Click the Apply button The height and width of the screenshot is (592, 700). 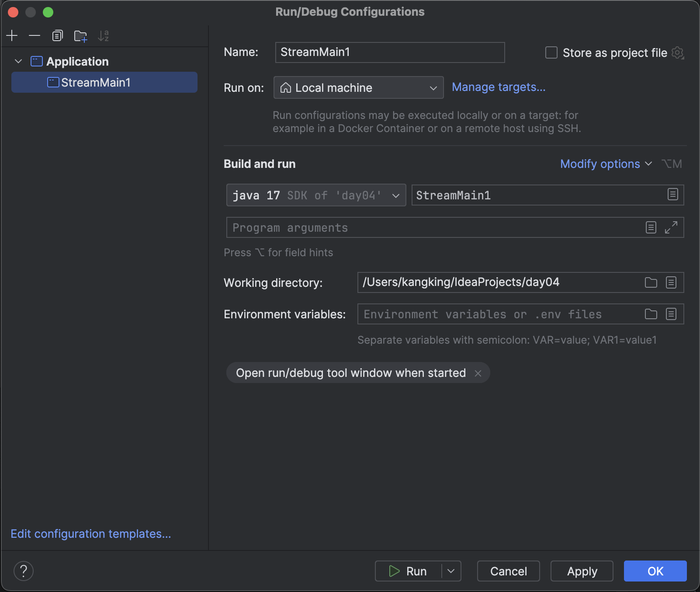[582, 571]
